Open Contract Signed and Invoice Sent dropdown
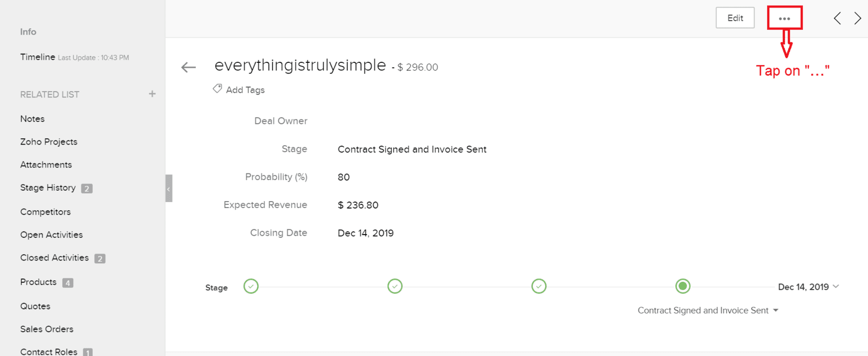868x356 pixels. (x=708, y=310)
